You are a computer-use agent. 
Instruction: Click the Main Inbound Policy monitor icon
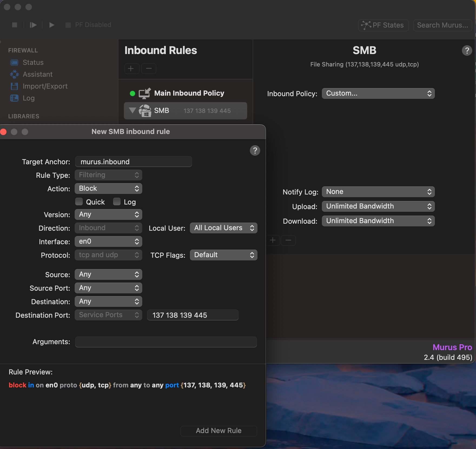click(x=144, y=93)
